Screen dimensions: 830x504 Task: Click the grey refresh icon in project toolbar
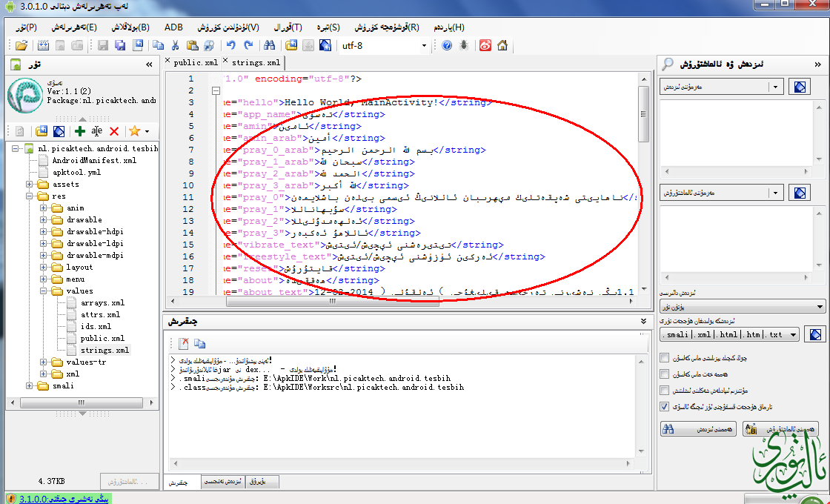click(19, 131)
